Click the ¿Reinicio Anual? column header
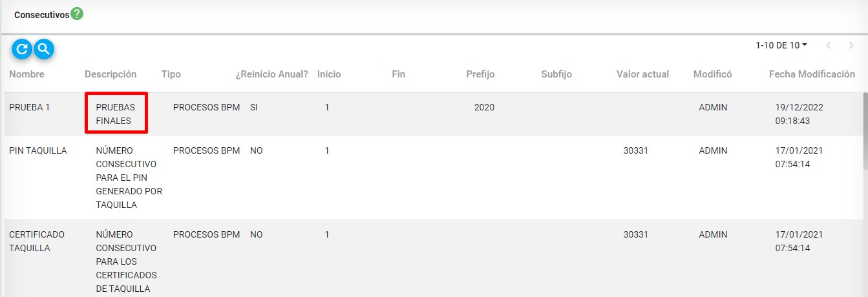The width and height of the screenshot is (868, 297). tap(271, 74)
